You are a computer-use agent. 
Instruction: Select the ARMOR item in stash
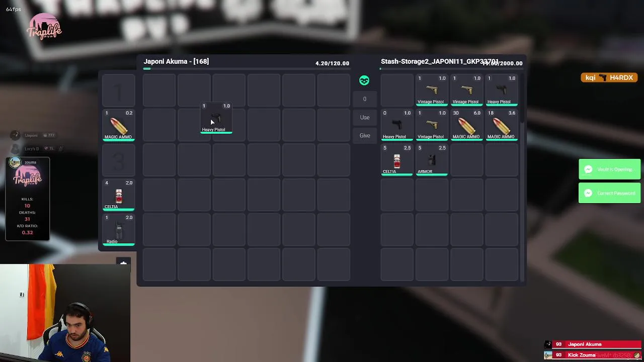[432, 160]
